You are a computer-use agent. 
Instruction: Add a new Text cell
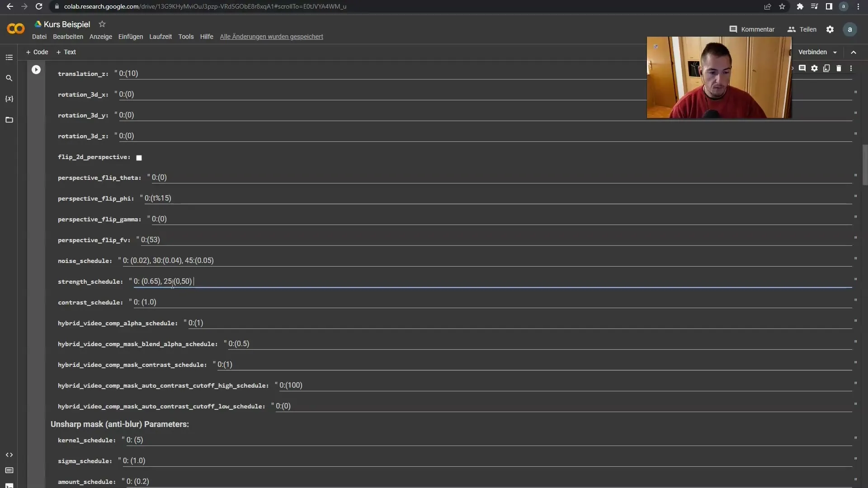click(x=66, y=52)
